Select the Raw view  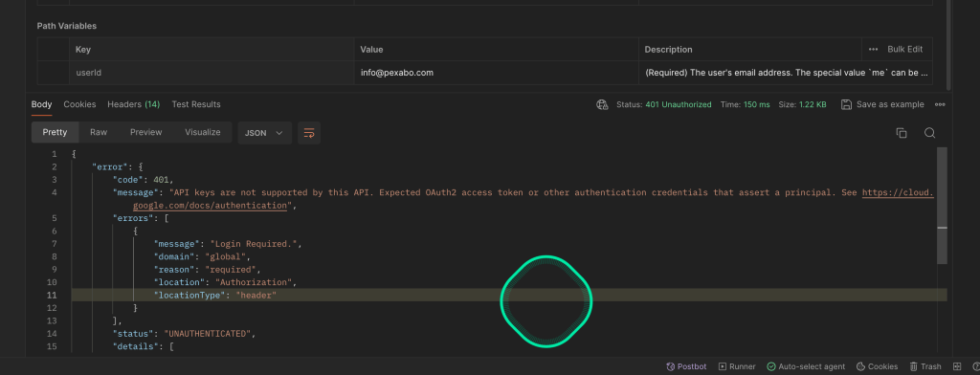tap(99, 133)
